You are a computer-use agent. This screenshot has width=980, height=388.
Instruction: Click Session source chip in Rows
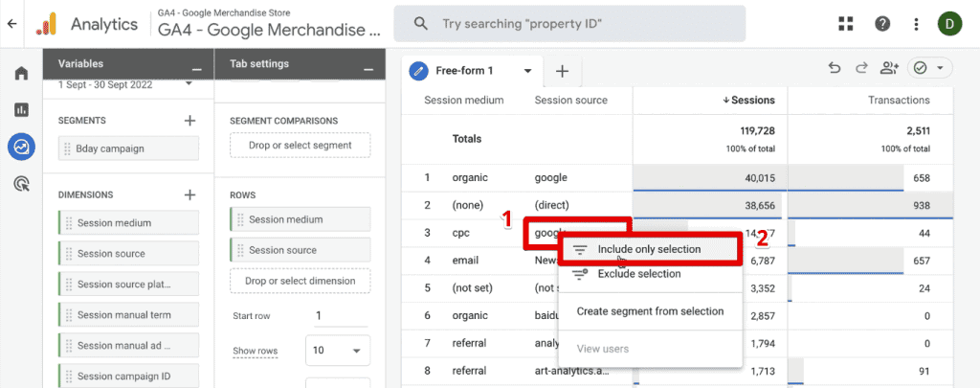tap(300, 250)
